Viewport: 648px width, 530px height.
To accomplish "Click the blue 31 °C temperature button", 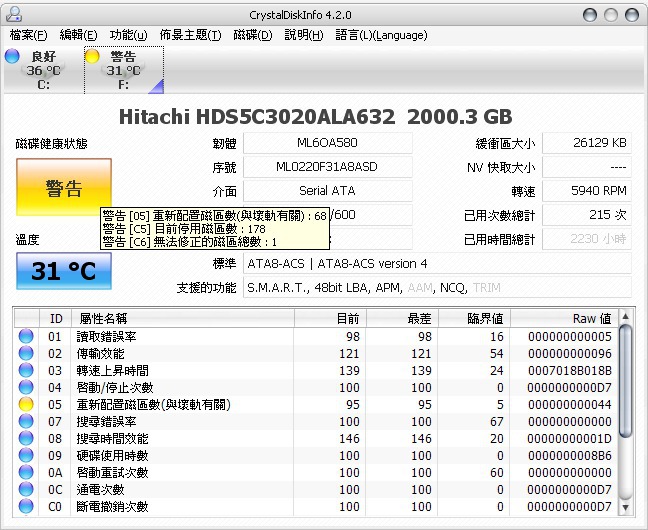I will tap(64, 271).
